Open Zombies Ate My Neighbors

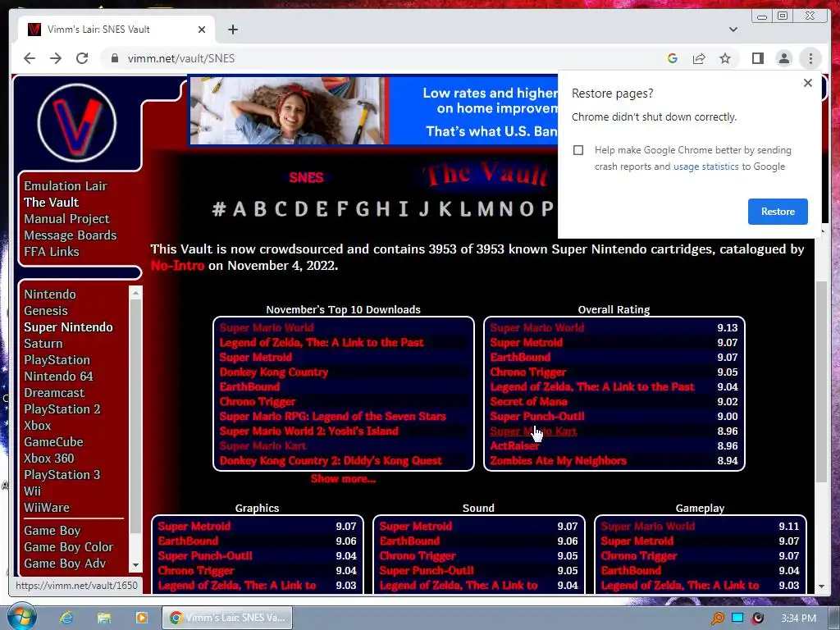click(x=558, y=461)
